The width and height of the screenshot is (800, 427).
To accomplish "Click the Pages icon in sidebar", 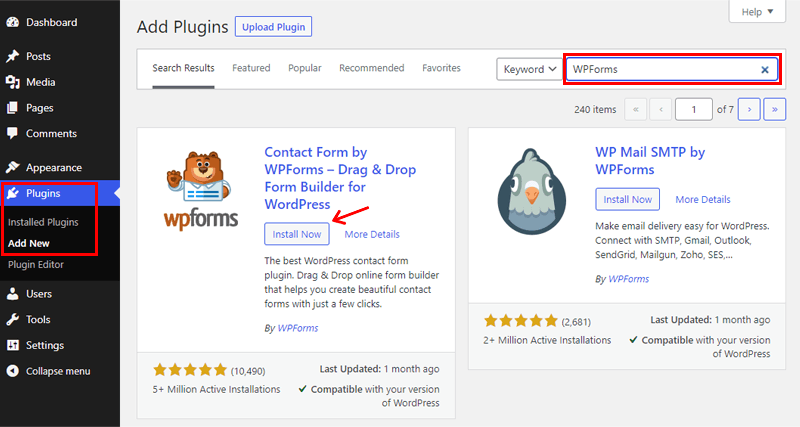I will pyautogui.click(x=13, y=108).
